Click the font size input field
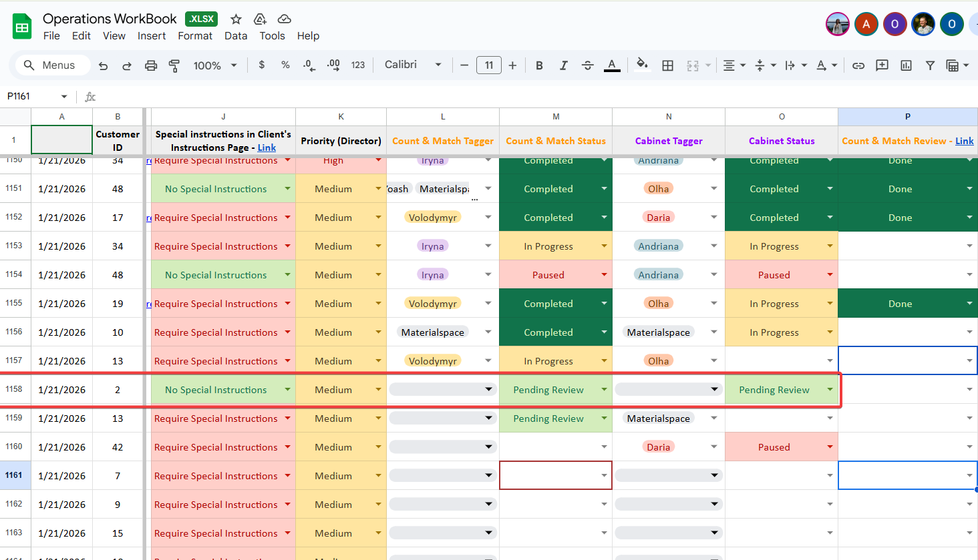Screen dimensions: 978x560 tap(488, 65)
